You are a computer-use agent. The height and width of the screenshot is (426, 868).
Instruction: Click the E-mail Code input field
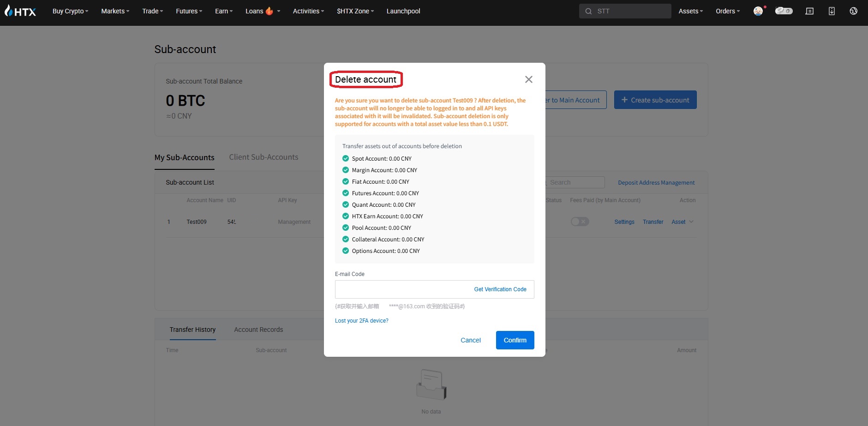[401, 289]
